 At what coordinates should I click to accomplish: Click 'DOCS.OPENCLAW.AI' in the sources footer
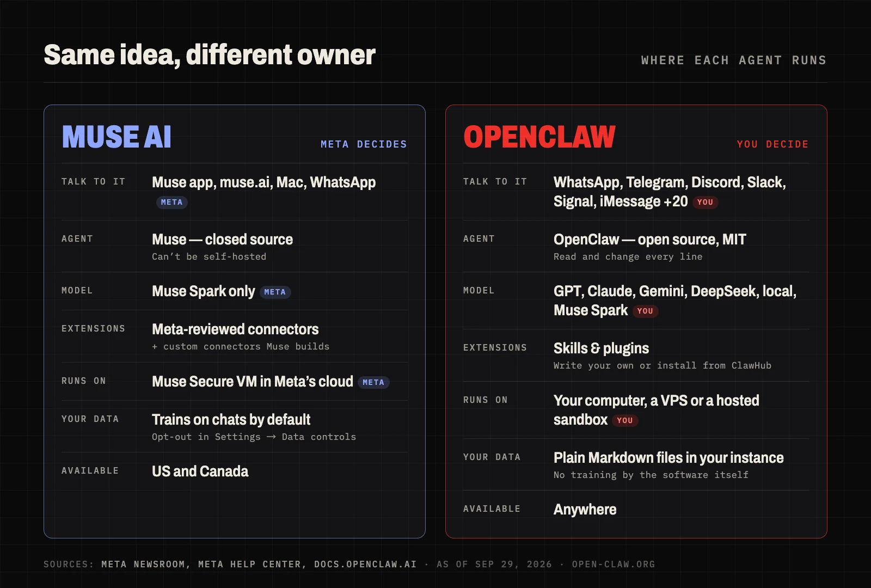(x=365, y=565)
